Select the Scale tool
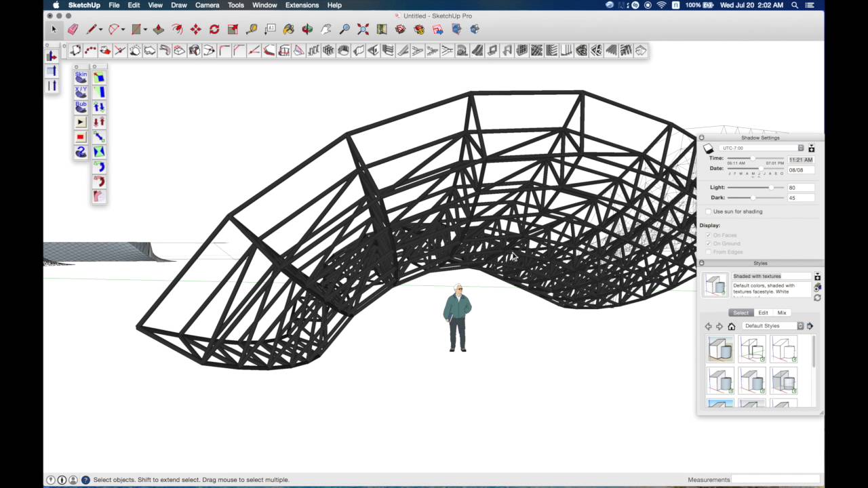The width and height of the screenshot is (868, 488). (x=233, y=29)
